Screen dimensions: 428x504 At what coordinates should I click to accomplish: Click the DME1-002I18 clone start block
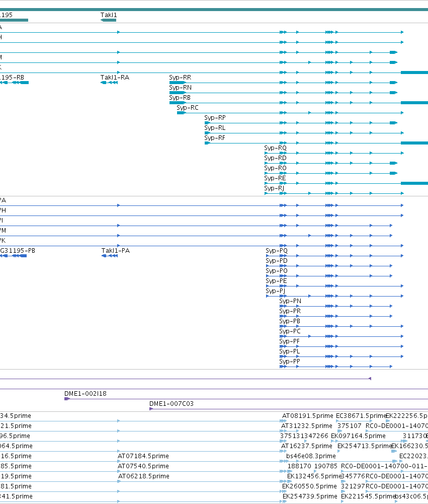pos(67,399)
